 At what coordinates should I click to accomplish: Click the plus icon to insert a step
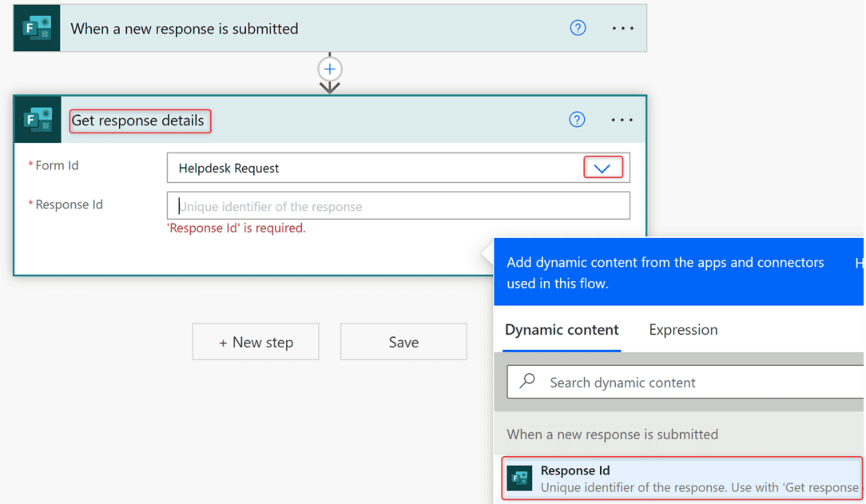[x=330, y=69]
